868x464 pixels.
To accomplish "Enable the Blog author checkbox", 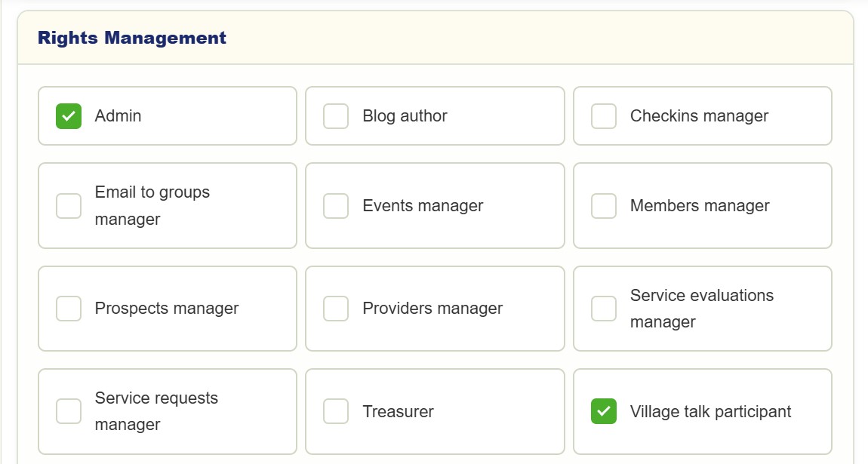I will (x=336, y=116).
